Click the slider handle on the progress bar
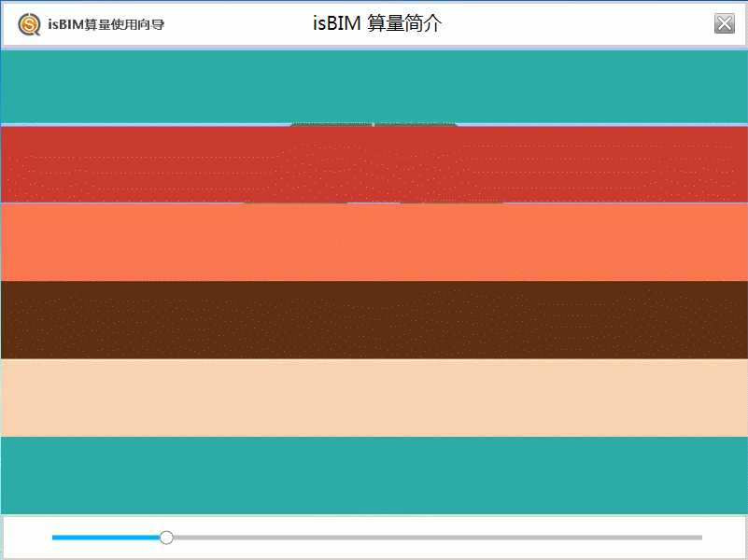This screenshot has height=560, width=748. pos(166,538)
